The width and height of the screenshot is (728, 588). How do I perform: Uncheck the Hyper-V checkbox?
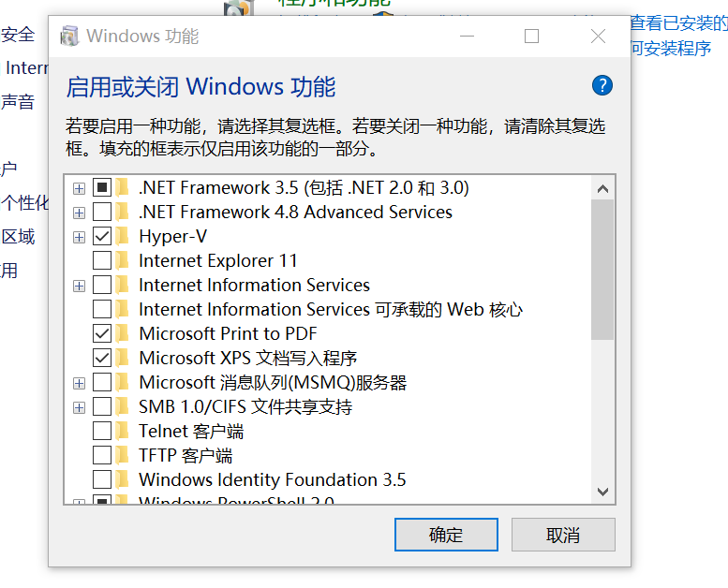(x=102, y=237)
